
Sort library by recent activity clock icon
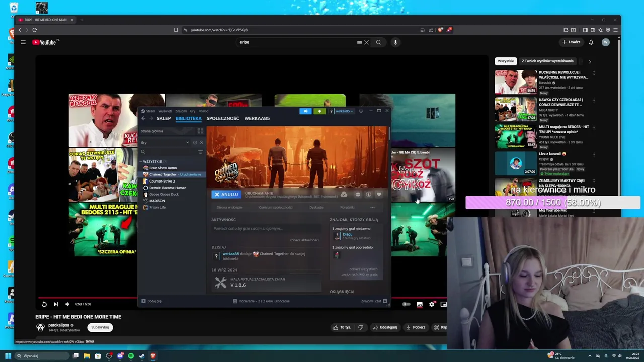click(x=195, y=143)
